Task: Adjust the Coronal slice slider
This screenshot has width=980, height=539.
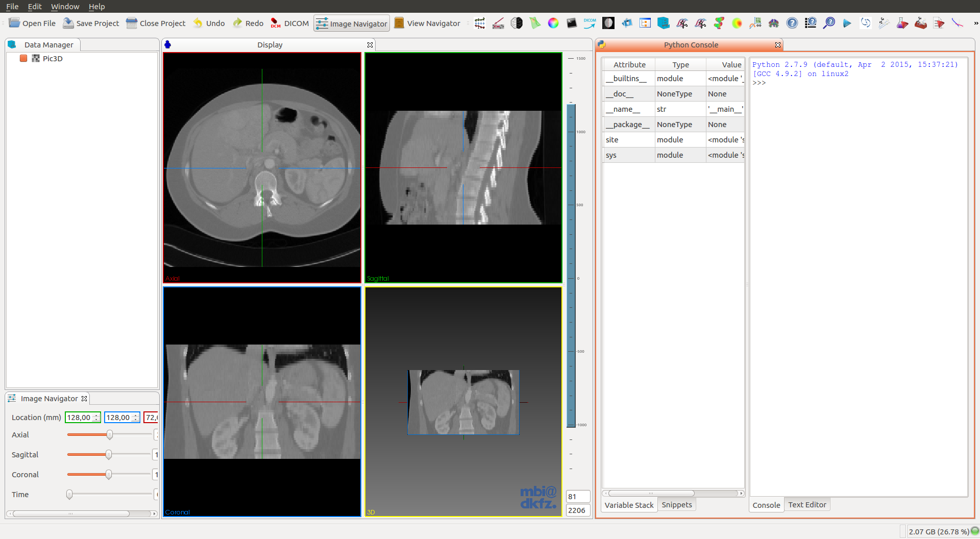Action: tap(109, 474)
